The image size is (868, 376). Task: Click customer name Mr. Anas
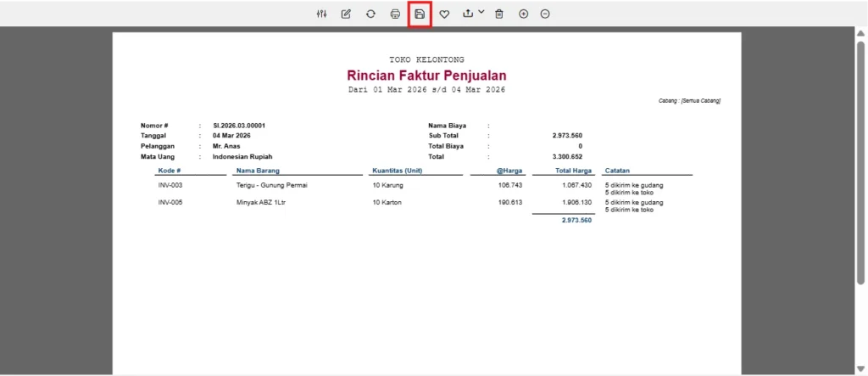(226, 146)
